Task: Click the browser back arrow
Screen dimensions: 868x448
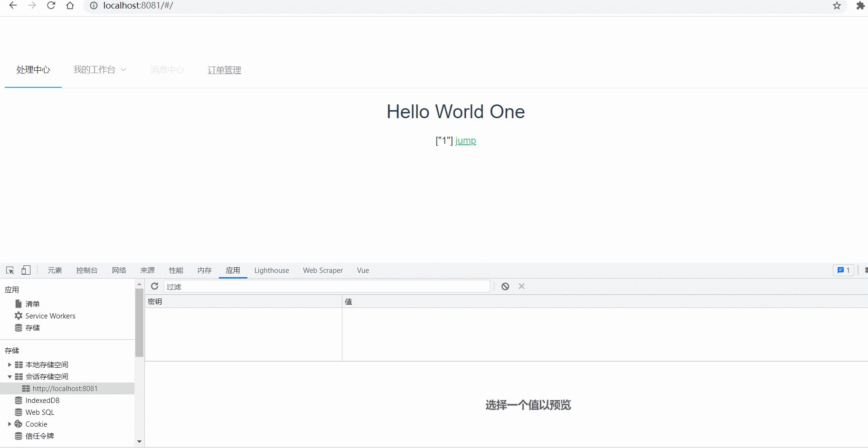Action: pos(13,6)
